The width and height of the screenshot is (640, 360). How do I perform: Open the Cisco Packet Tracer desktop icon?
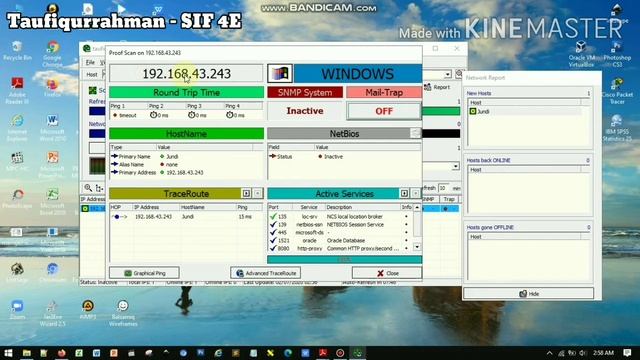click(617, 90)
